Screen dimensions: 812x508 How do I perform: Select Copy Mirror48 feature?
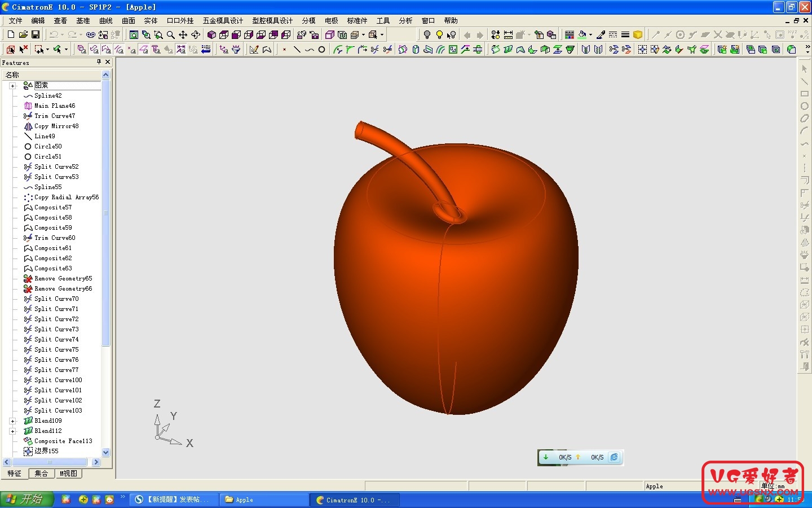[56, 126]
